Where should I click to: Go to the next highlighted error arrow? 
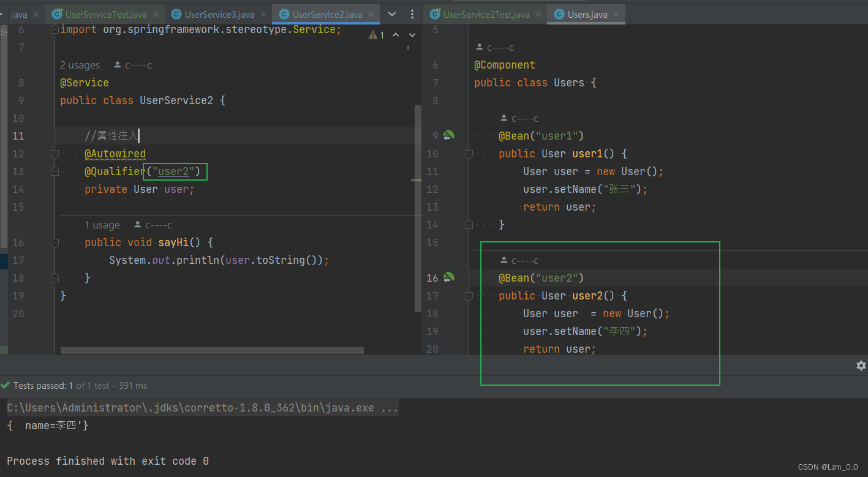[412, 36]
